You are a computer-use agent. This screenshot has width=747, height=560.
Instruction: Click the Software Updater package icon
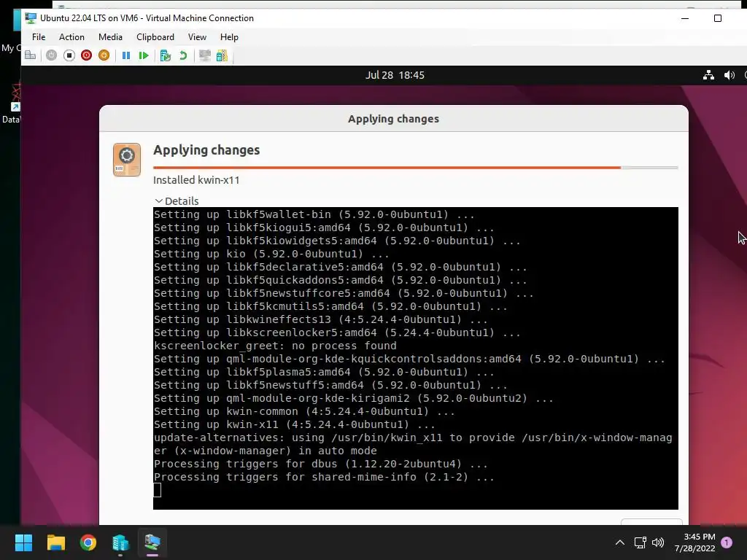pyautogui.click(x=127, y=160)
